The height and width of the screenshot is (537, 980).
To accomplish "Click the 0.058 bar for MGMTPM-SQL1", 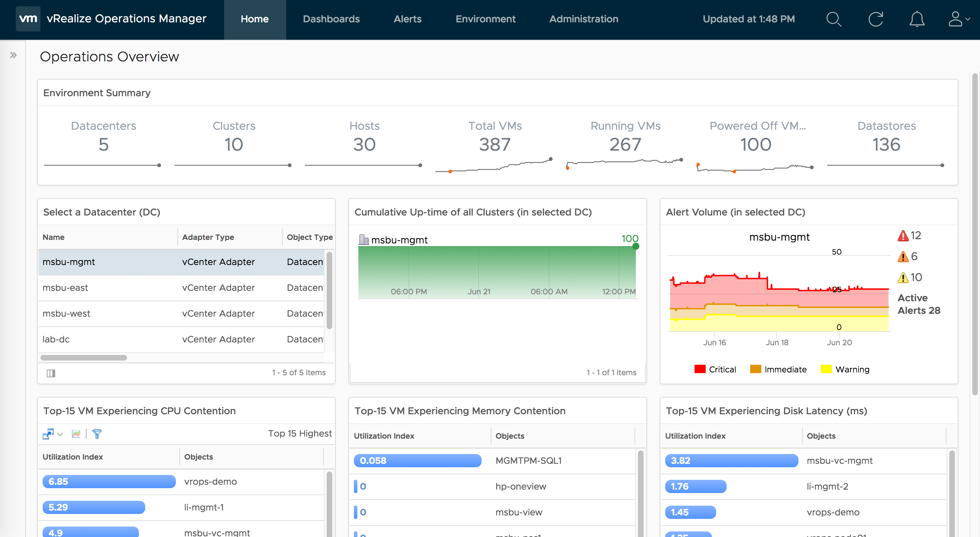I will pos(417,461).
